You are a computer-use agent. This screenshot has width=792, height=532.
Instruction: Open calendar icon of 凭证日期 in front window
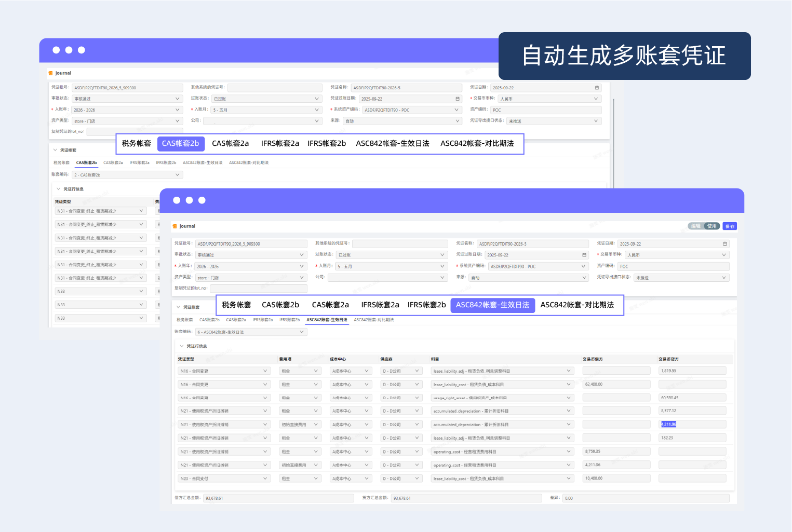click(724, 243)
